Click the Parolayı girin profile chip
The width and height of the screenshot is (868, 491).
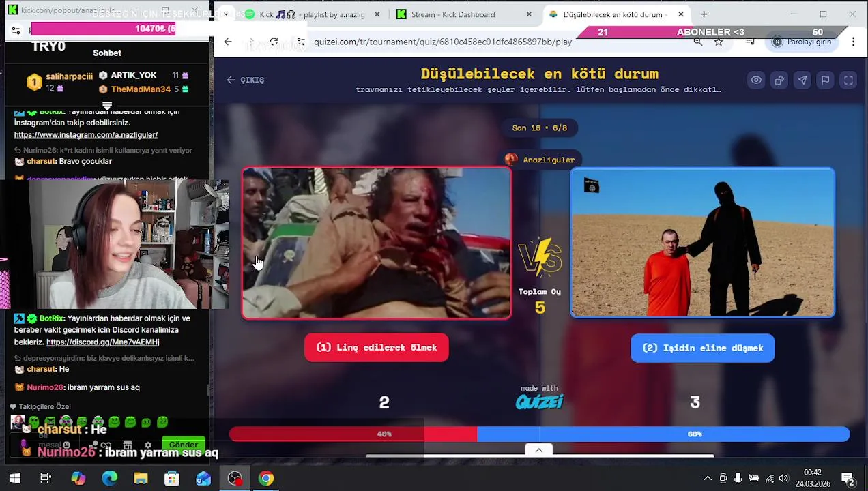pos(802,42)
